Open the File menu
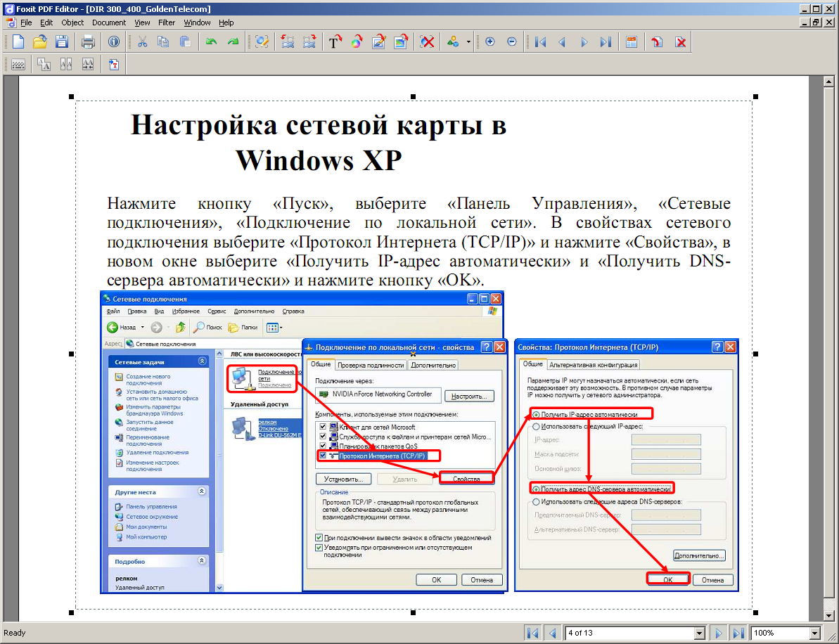Screen dimensions: 839x644 26,22
